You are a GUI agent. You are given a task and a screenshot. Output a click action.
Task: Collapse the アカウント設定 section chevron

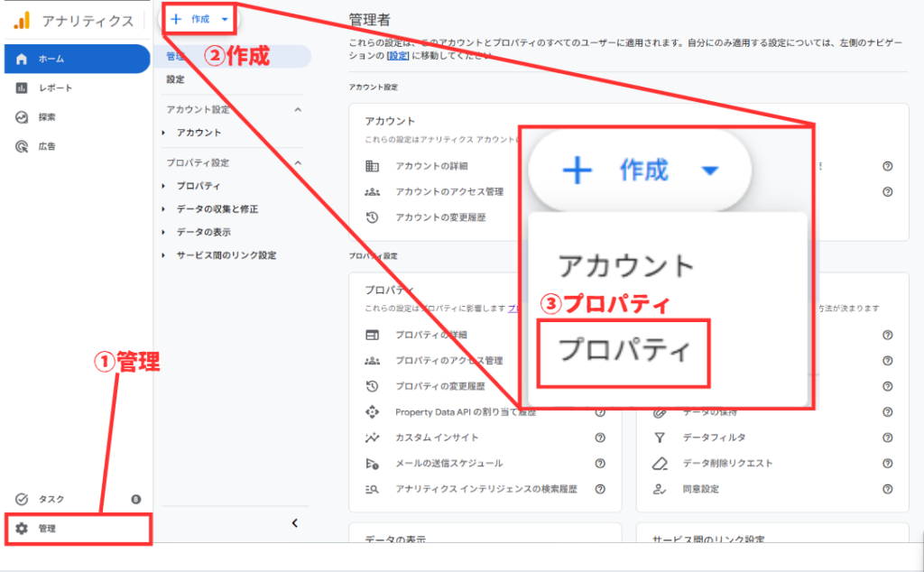(x=298, y=109)
